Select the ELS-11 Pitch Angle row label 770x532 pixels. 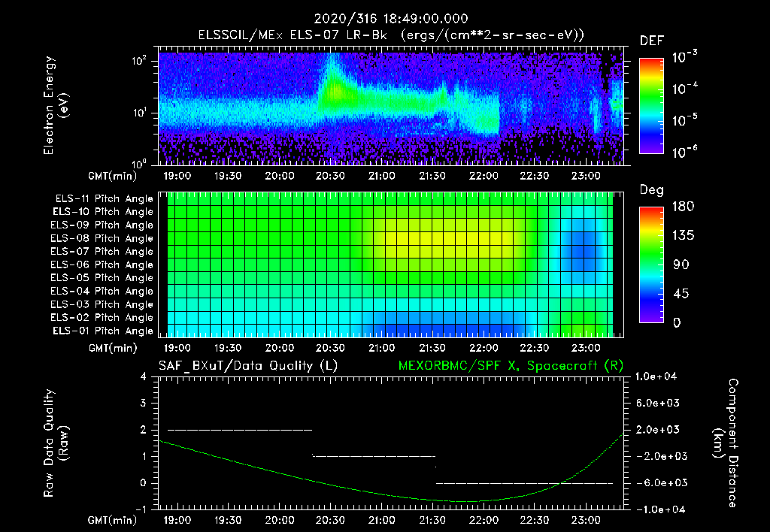click(104, 199)
